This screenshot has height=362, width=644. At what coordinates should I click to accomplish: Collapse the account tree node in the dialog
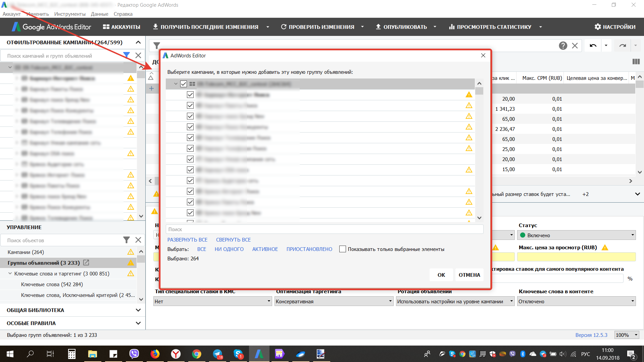click(x=176, y=84)
